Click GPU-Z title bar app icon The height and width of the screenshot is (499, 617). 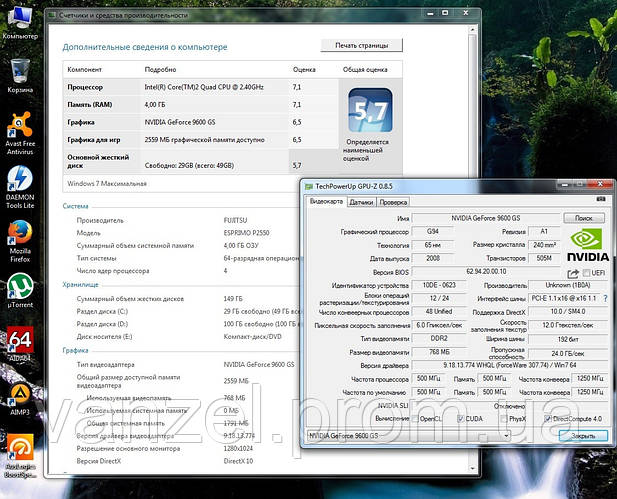point(309,186)
